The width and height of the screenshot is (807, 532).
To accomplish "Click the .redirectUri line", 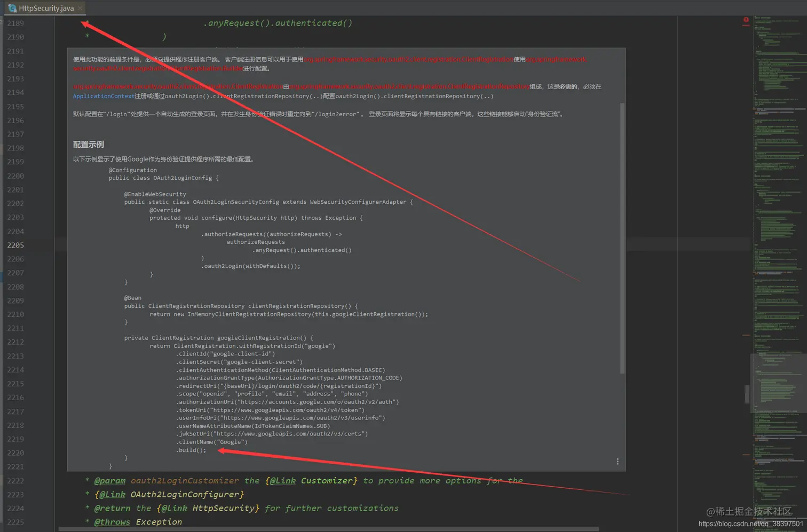I will 279,386.
